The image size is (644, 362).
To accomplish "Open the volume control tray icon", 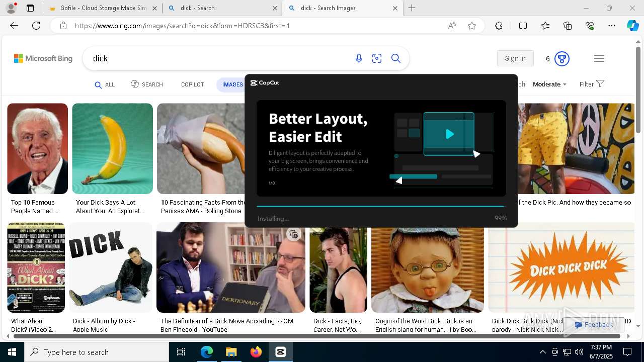I will 579,352.
